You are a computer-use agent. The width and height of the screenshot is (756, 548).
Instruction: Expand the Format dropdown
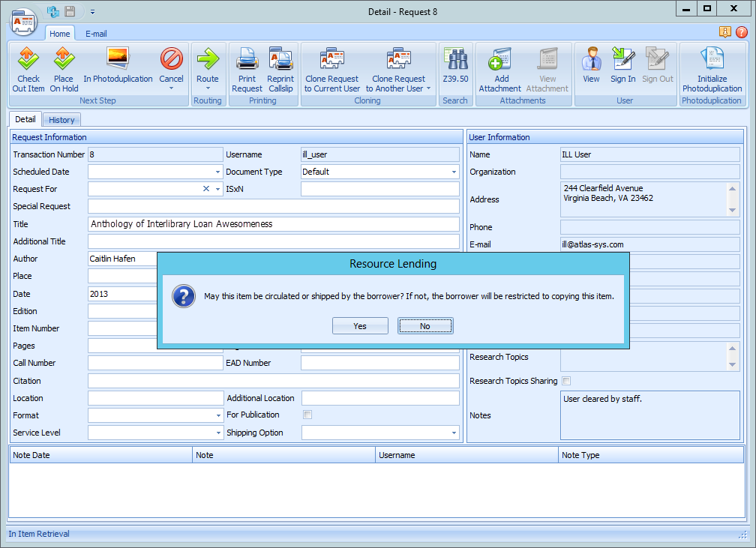220,415
